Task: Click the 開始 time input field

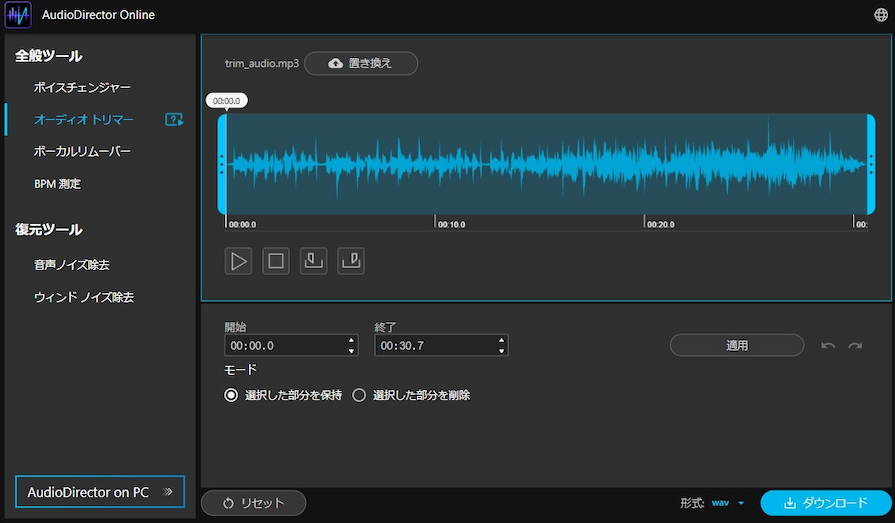Action: pyautogui.click(x=291, y=345)
